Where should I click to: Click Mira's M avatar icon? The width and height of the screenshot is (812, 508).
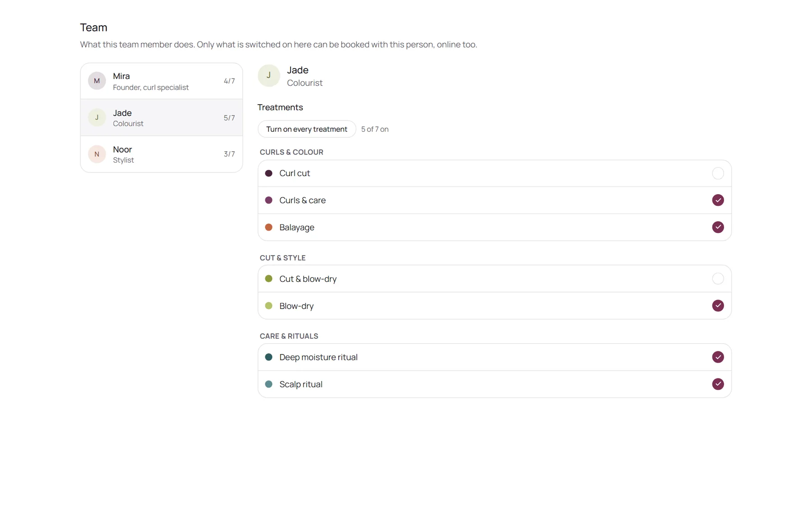point(97,81)
